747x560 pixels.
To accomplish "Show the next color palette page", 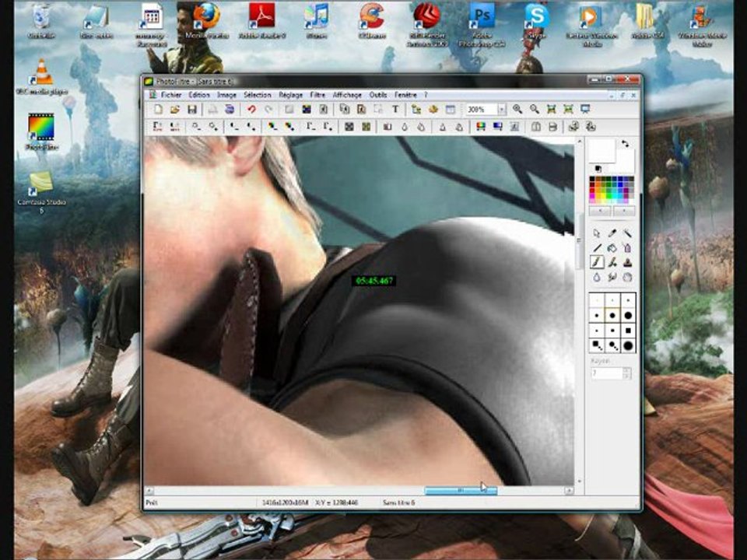I will click(623, 211).
